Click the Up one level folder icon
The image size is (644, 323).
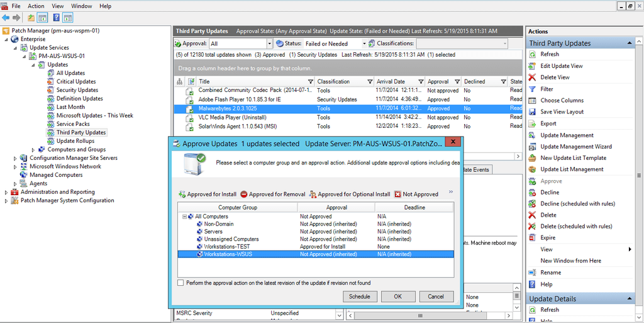(31, 18)
